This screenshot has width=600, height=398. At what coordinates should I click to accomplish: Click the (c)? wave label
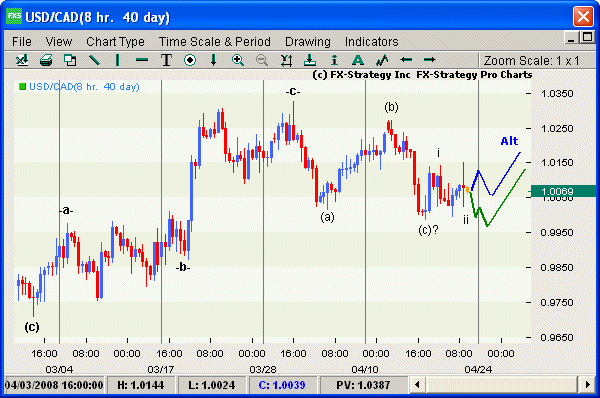(428, 230)
